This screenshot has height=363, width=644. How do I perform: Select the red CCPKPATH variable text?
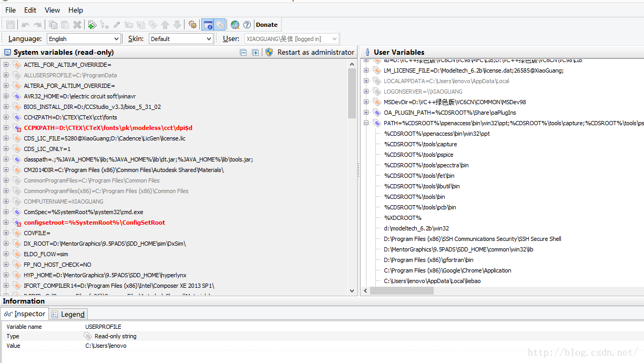coord(108,128)
